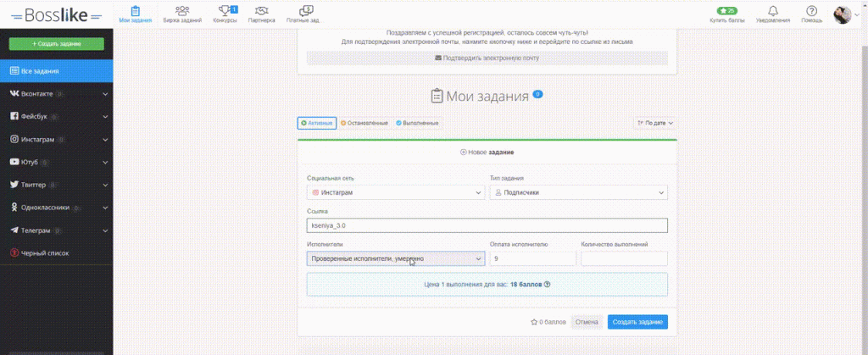The height and width of the screenshot is (355, 868).
Task: Select Все задания in sidebar
Action: pos(57,71)
